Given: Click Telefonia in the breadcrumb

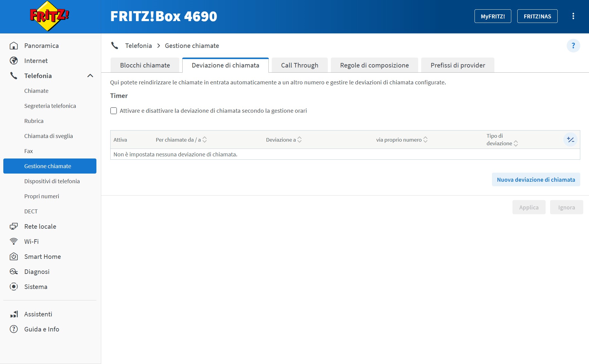Looking at the screenshot, I should (x=139, y=46).
